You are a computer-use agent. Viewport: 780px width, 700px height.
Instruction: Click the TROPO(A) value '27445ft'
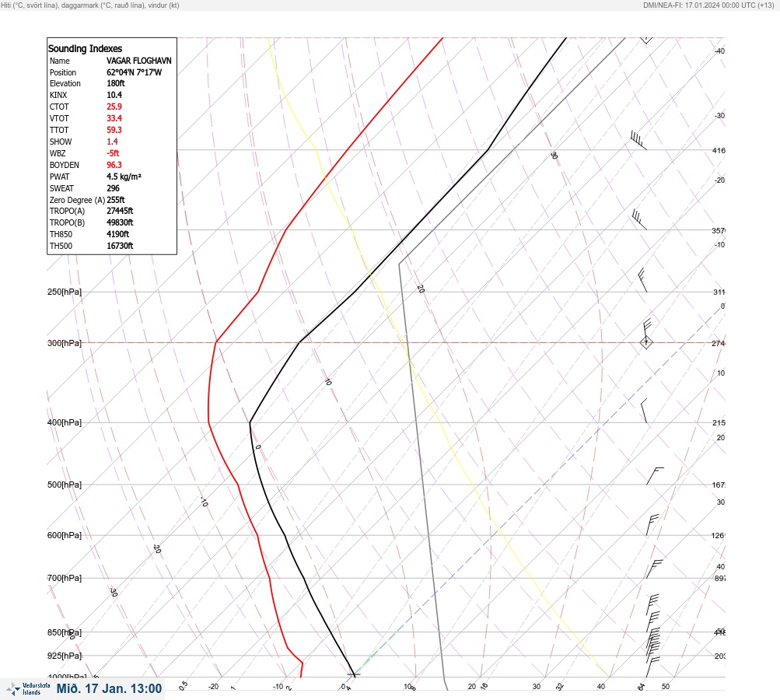tap(120, 211)
